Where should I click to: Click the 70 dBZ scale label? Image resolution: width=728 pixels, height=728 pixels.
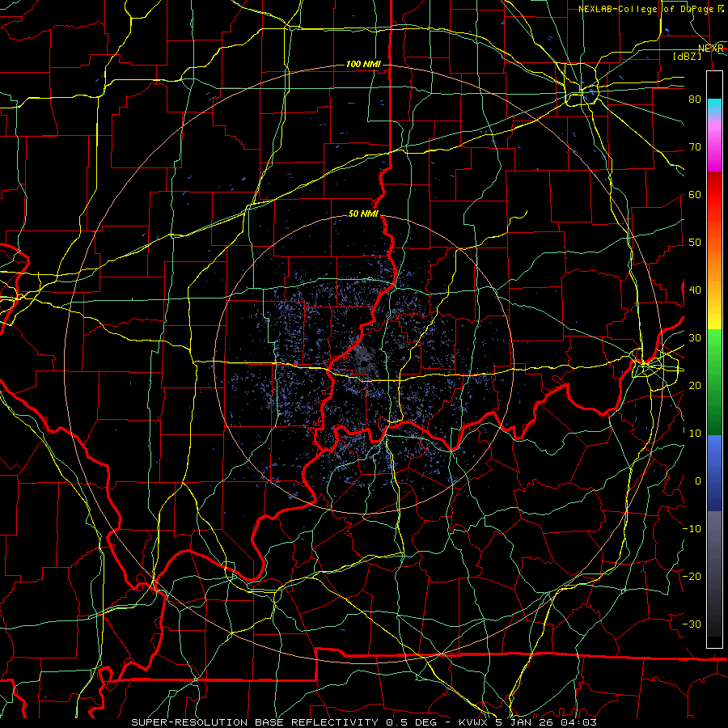point(695,146)
